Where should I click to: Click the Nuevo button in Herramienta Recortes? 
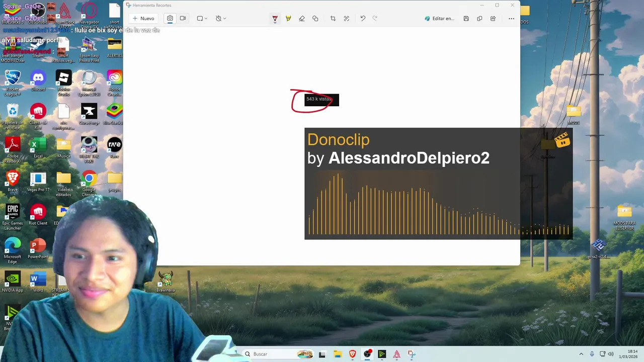tap(143, 19)
